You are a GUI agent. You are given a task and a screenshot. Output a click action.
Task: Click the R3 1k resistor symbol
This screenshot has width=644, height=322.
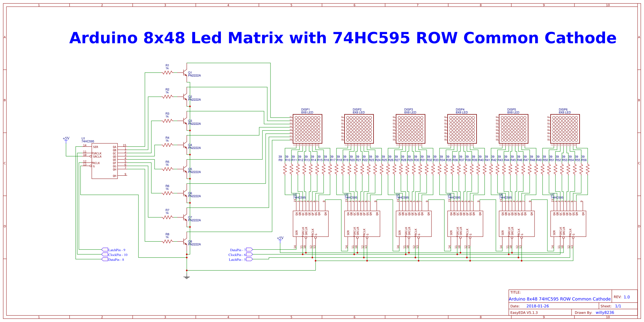167,121
